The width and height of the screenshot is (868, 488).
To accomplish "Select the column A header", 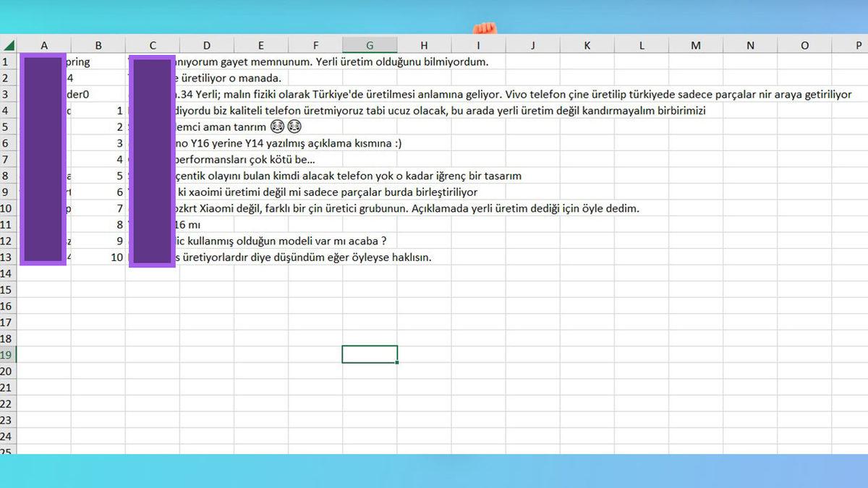I will [44, 46].
